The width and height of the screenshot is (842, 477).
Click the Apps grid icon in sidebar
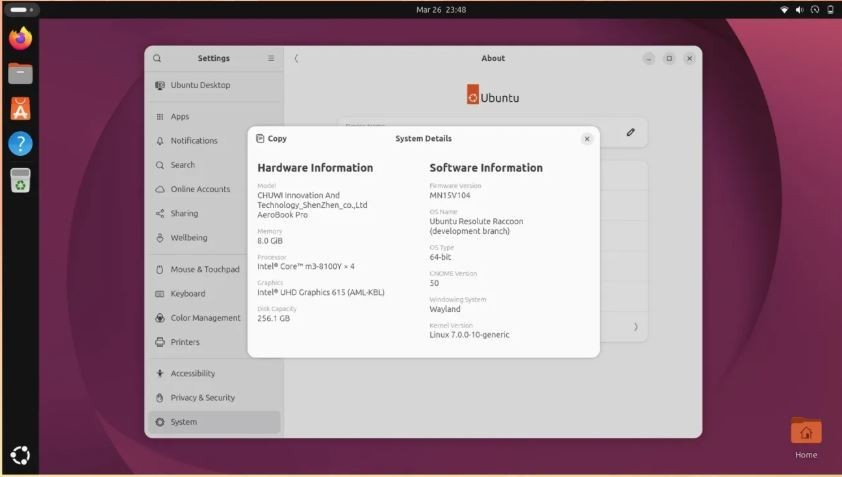click(159, 117)
